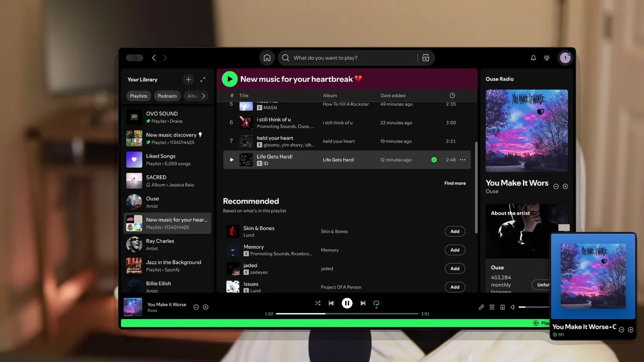Open Ray Charles artist
This screenshot has width=644, height=362.
pyautogui.click(x=168, y=244)
